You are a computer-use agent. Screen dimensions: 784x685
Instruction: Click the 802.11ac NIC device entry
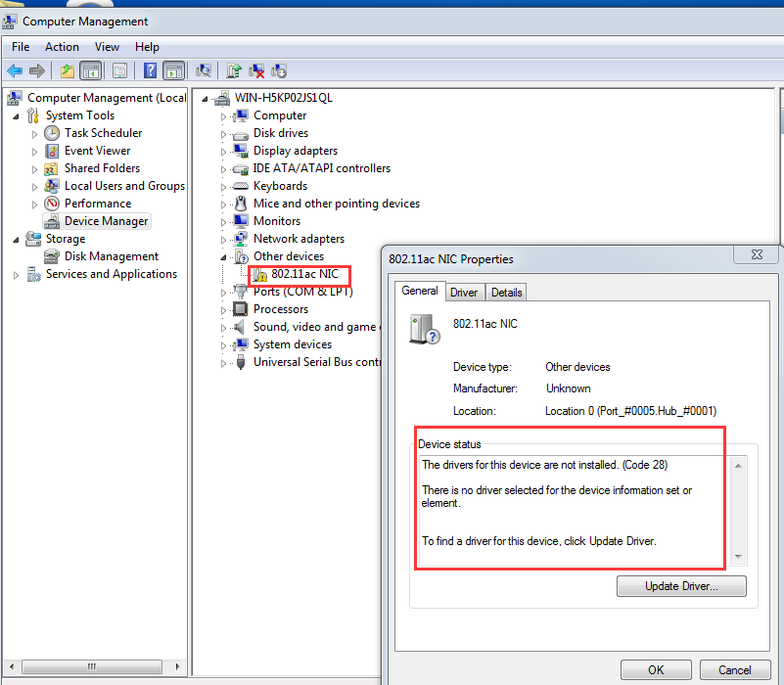tap(304, 274)
